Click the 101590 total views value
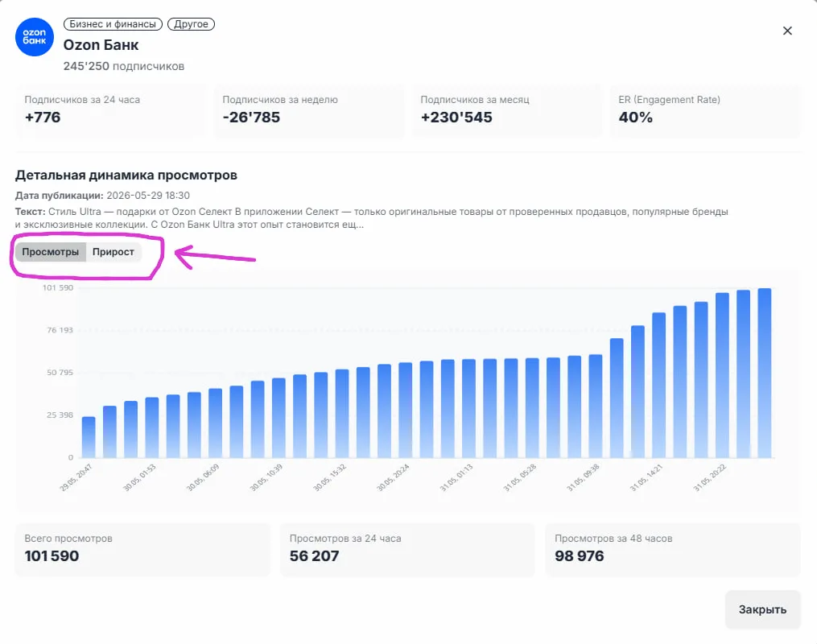817x644 pixels. tap(52, 556)
